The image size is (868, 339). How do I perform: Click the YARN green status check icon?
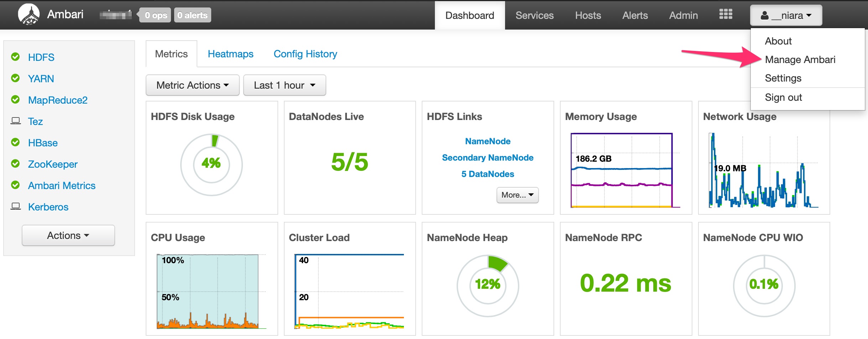[x=15, y=78]
